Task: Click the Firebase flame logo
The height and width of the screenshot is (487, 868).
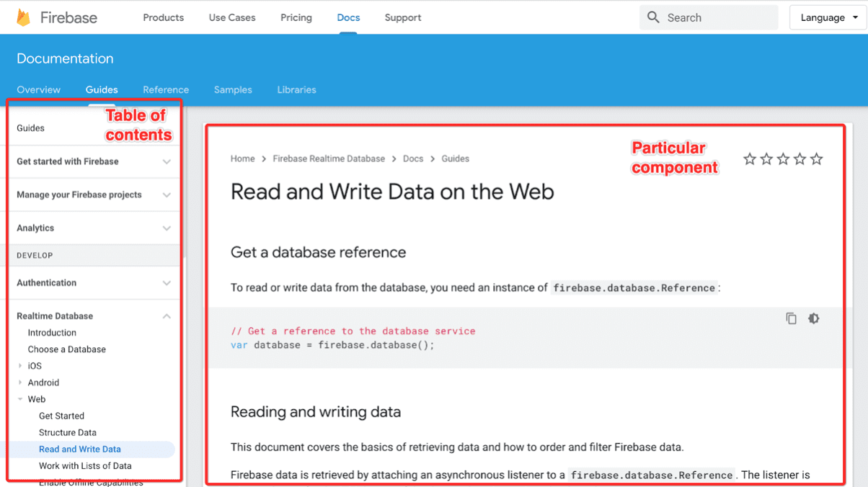Action: point(23,17)
